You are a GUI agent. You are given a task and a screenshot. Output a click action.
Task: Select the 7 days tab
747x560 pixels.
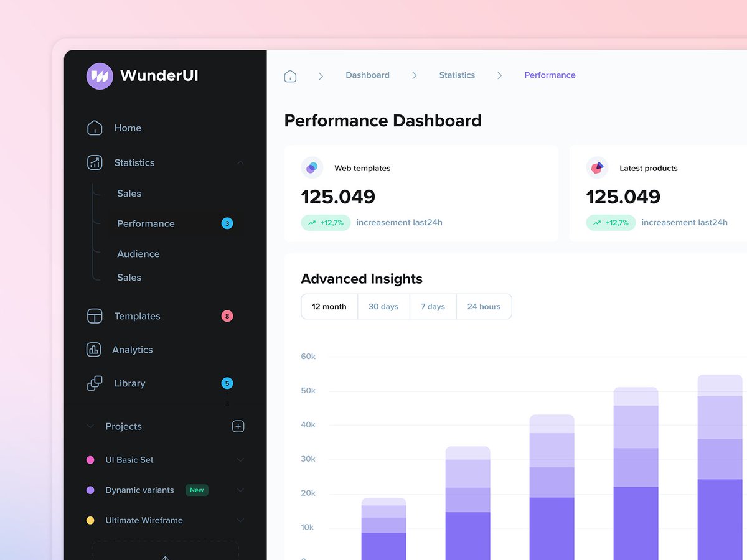tap(433, 307)
